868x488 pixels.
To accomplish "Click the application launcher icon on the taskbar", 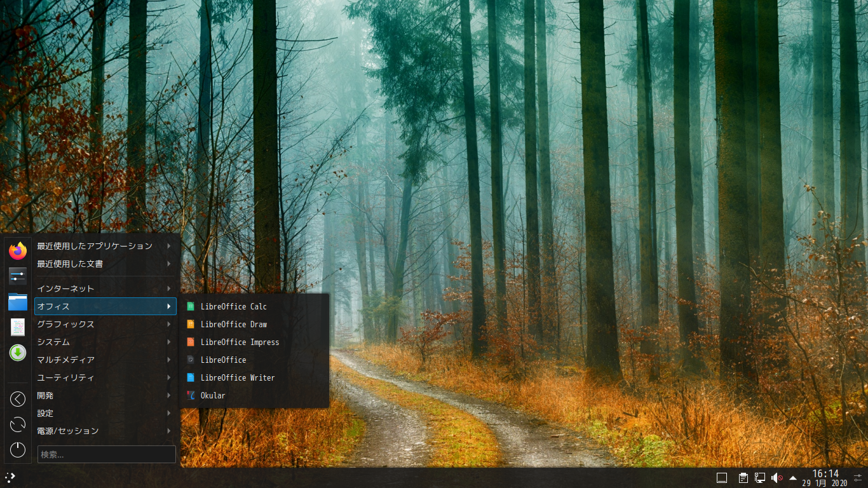I will [11, 477].
